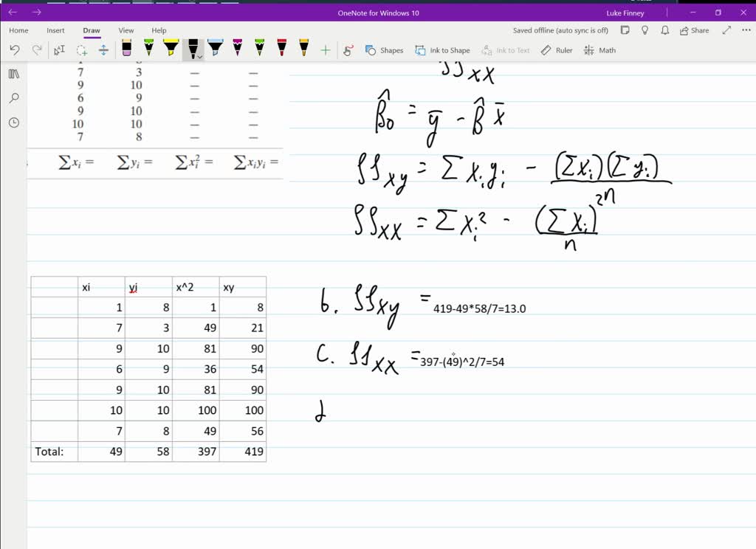Open recent notes history panel
756x549 pixels.
tap(13, 122)
